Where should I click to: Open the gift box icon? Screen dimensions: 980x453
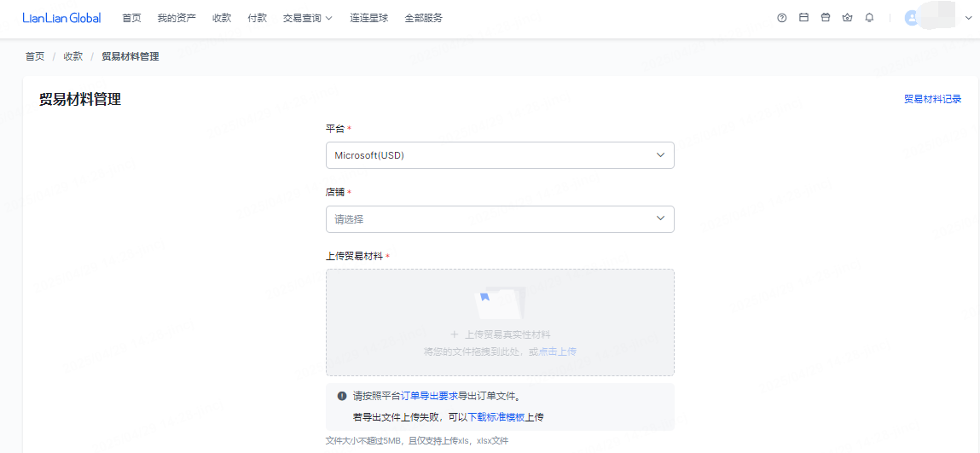tap(826, 18)
